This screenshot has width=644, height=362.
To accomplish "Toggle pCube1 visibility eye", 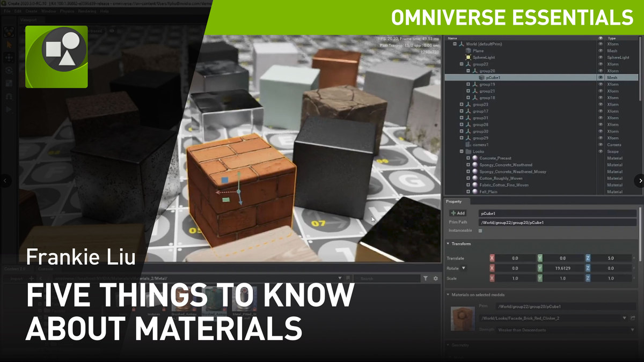I will (x=601, y=78).
